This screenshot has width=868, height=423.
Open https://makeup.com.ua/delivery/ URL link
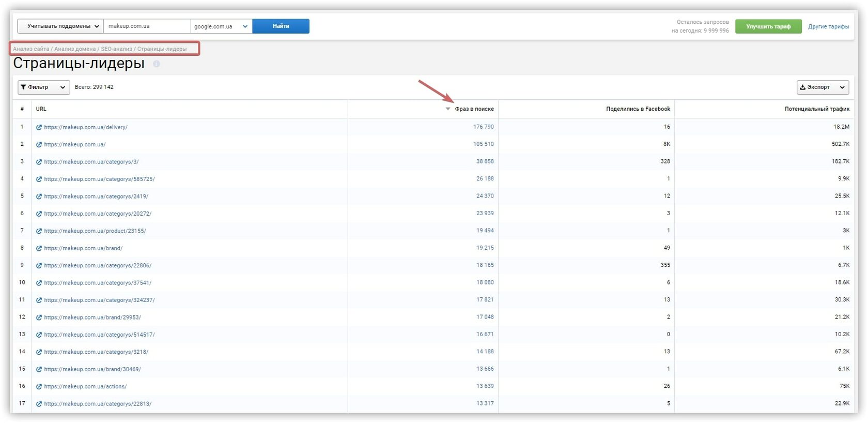(86, 127)
